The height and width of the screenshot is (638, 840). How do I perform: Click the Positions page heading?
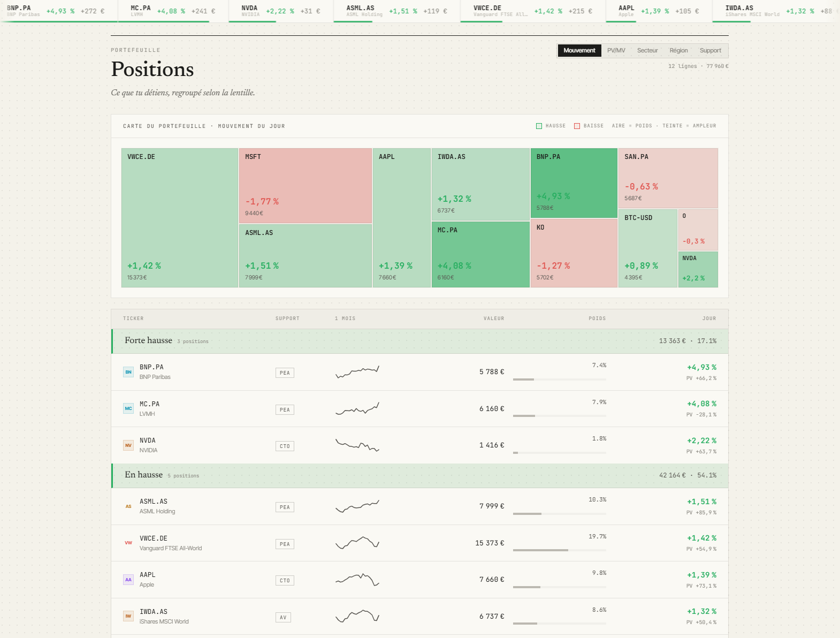[x=152, y=70]
